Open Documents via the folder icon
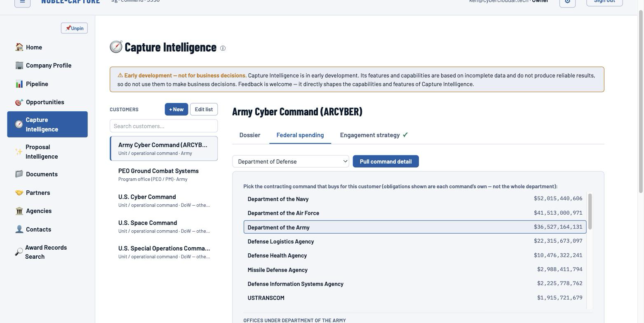This screenshot has width=644, height=323. (x=19, y=174)
